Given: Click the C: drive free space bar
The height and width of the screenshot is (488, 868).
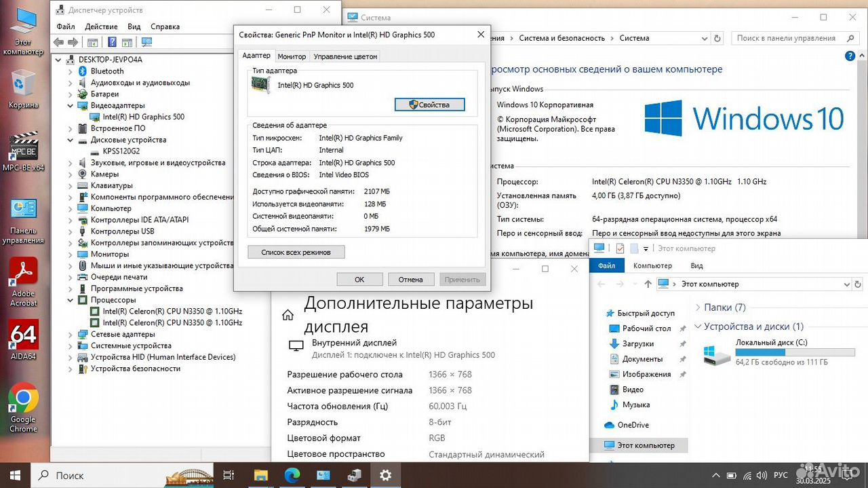Looking at the screenshot, I should [x=795, y=352].
